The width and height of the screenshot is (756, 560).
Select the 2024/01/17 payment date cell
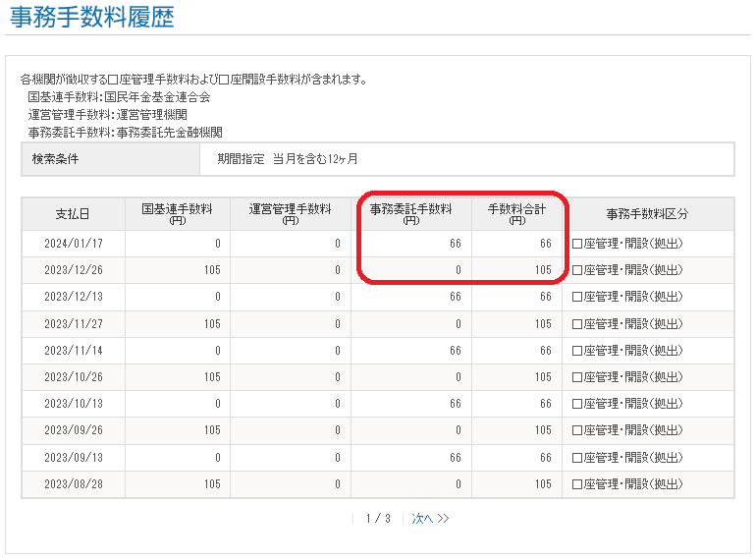click(73, 244)
